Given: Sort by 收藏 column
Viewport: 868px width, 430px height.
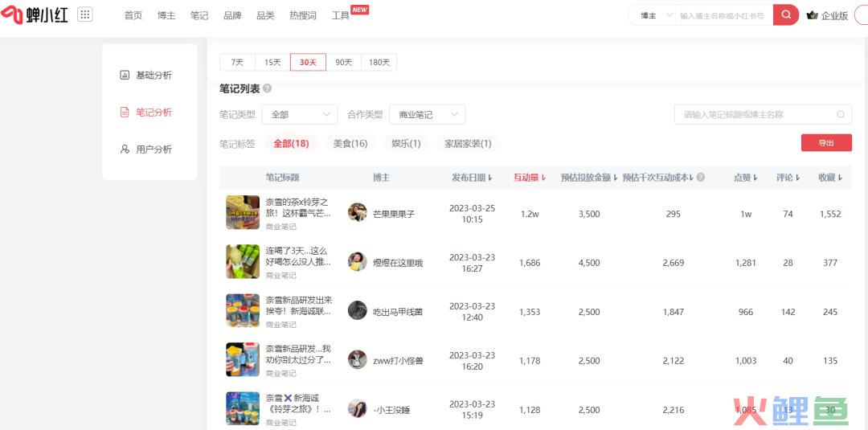Looking at the screenshot, I should 830,177.
